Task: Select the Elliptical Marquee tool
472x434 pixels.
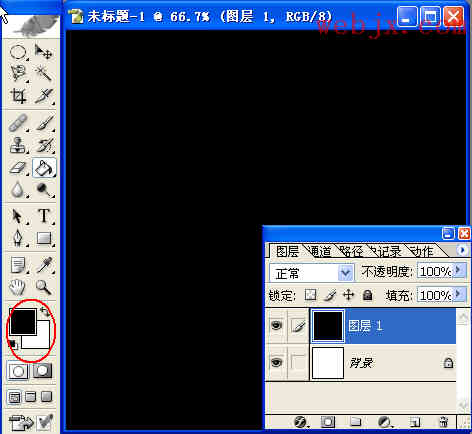Action: tap(18, 52)
